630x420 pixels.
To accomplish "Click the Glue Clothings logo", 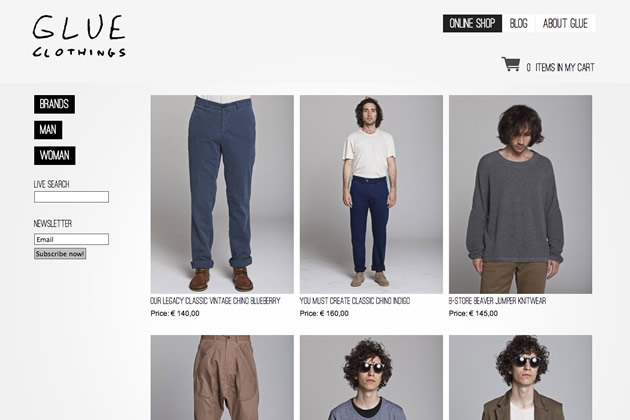I will (79, 37).
